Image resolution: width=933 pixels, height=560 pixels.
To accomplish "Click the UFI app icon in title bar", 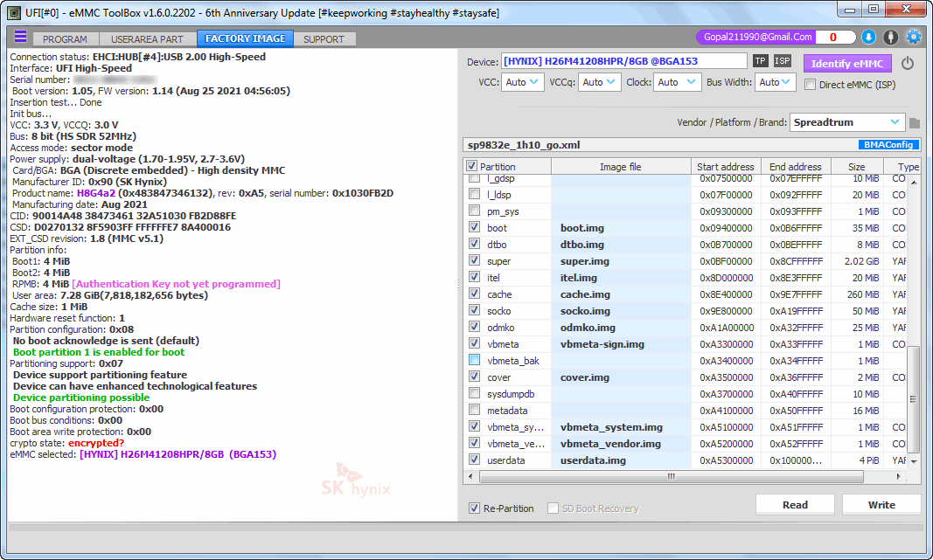I will [x=13, y=12].
